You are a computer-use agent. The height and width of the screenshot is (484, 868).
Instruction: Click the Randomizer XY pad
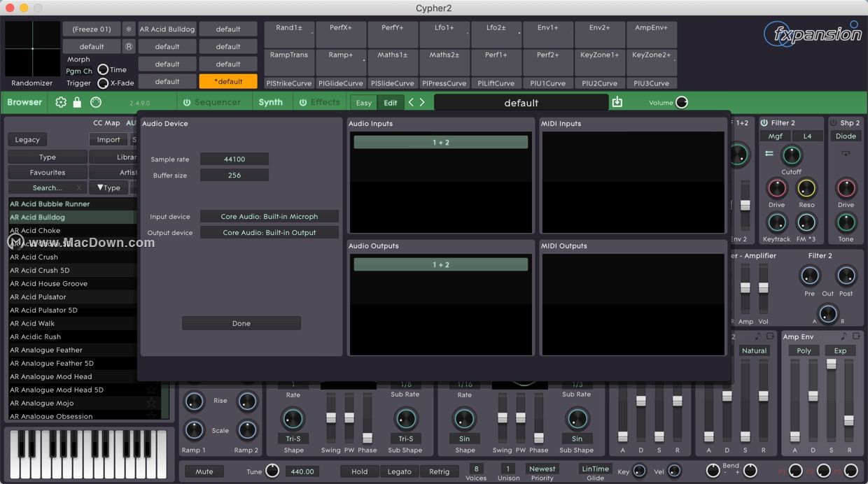pyautogui.click(x=32, y=48)
